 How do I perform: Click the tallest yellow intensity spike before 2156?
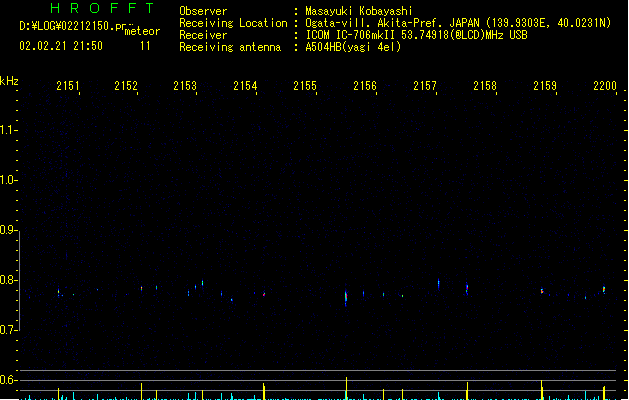click(x=346, y=388)
